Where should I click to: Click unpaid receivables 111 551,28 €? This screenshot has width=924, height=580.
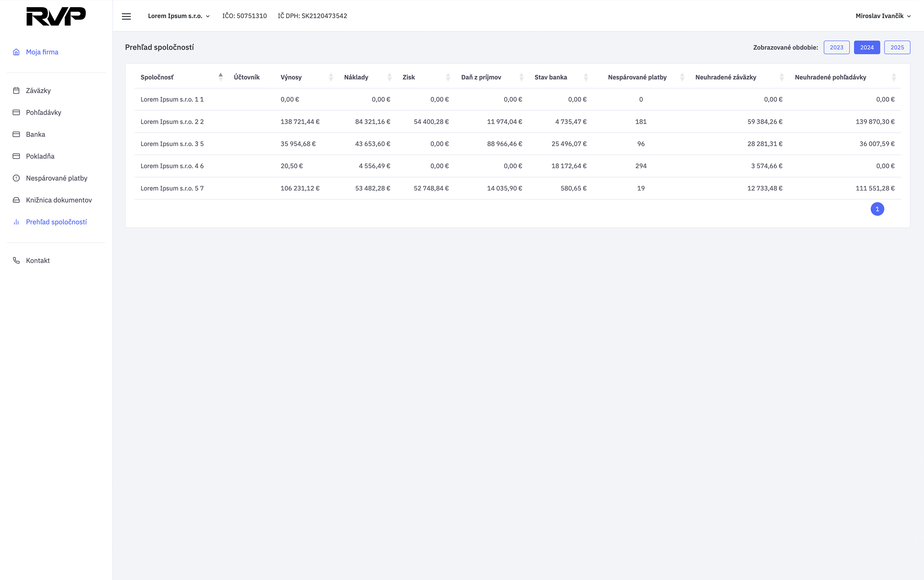tap(875, 188)
